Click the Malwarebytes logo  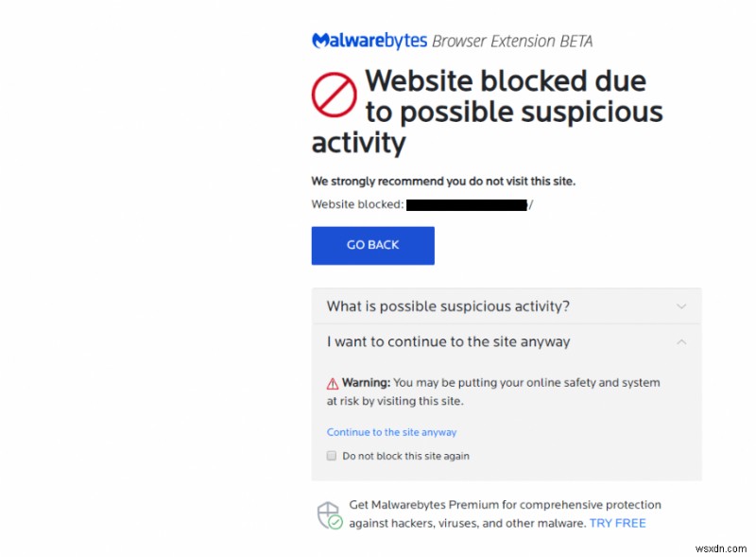367,41
